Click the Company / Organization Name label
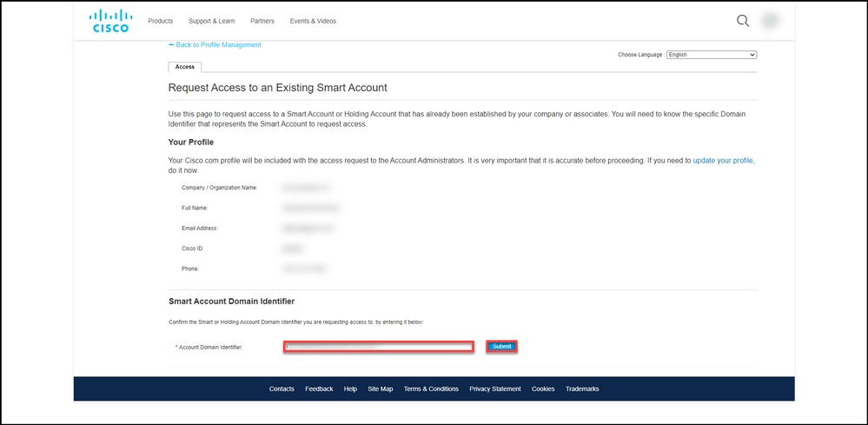The width and height of the screenshot is (868, 425). pos(220,188)
